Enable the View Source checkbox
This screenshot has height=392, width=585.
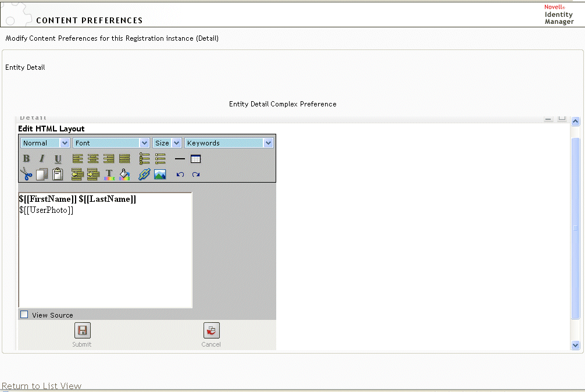[24, 315]
